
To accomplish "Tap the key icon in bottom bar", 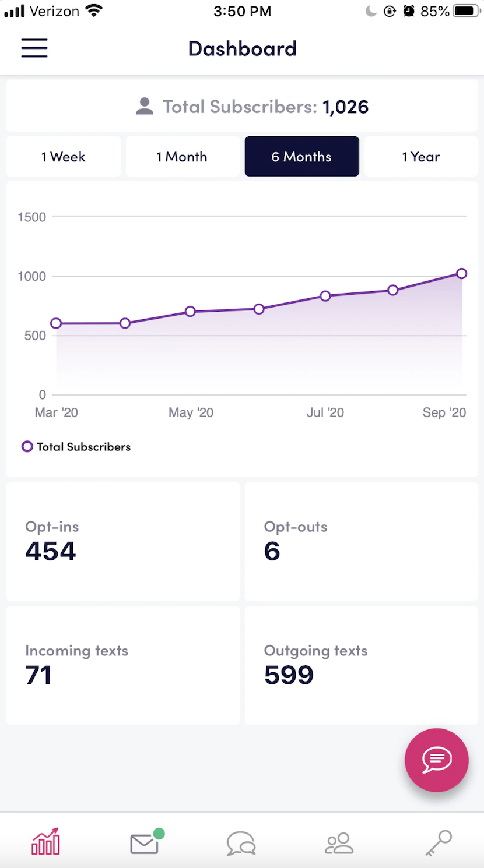I will 439,843.
